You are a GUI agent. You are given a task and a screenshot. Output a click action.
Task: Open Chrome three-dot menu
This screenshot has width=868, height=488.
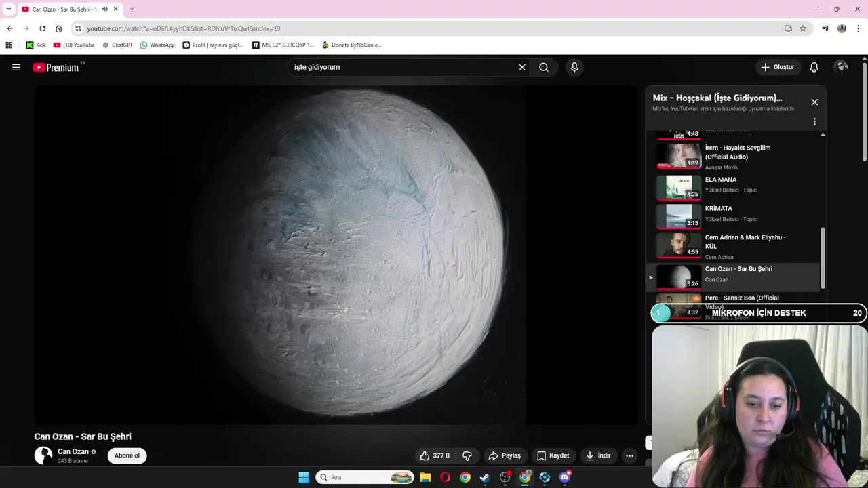click(x=858, y=28)
